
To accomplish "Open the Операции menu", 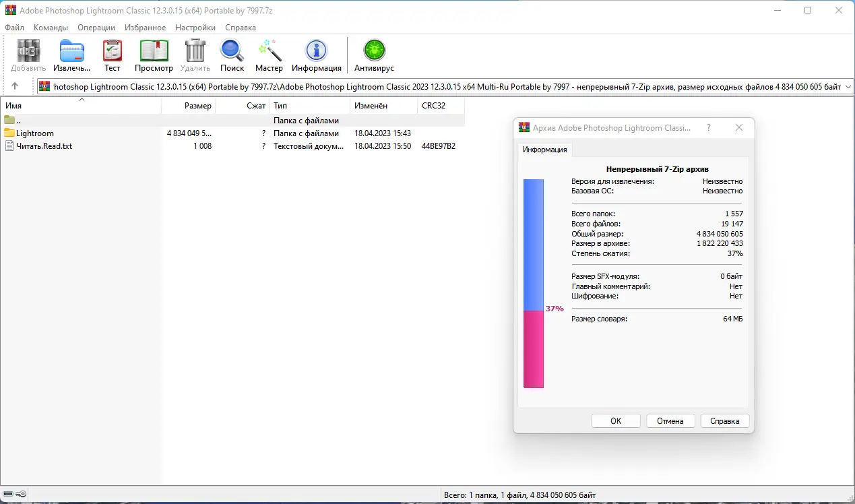I will point(96,28).
